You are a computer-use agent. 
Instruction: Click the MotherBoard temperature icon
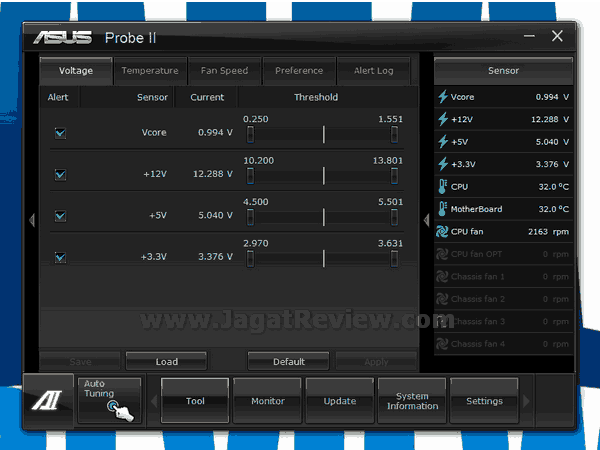click(443, 209)
